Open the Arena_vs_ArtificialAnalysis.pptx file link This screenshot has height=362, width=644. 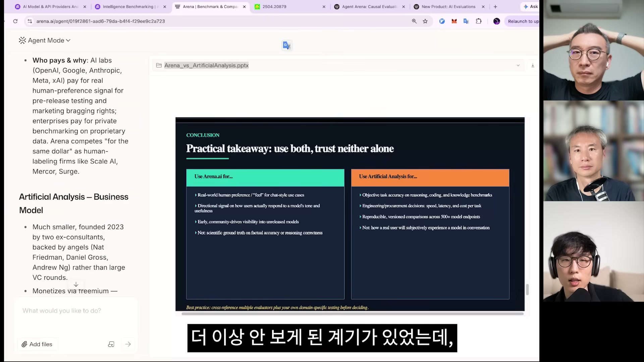click(206, 65)
